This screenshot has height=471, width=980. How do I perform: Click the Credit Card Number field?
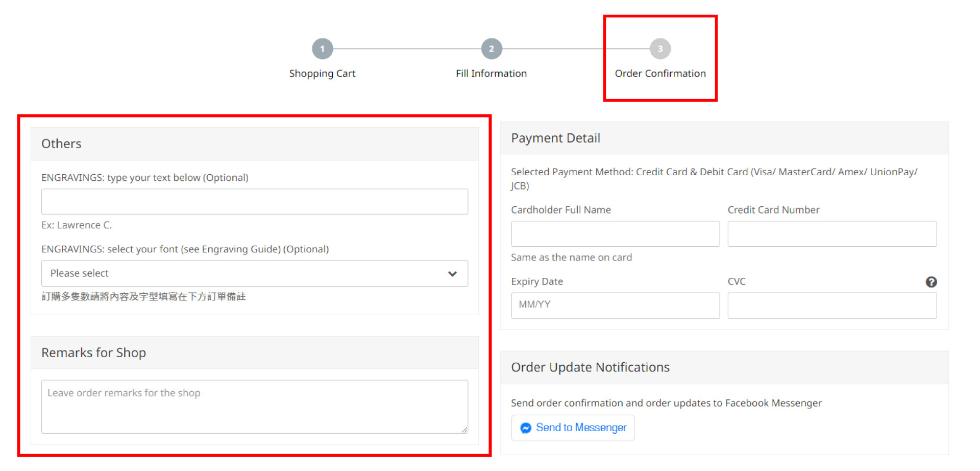tap(832, 234)
